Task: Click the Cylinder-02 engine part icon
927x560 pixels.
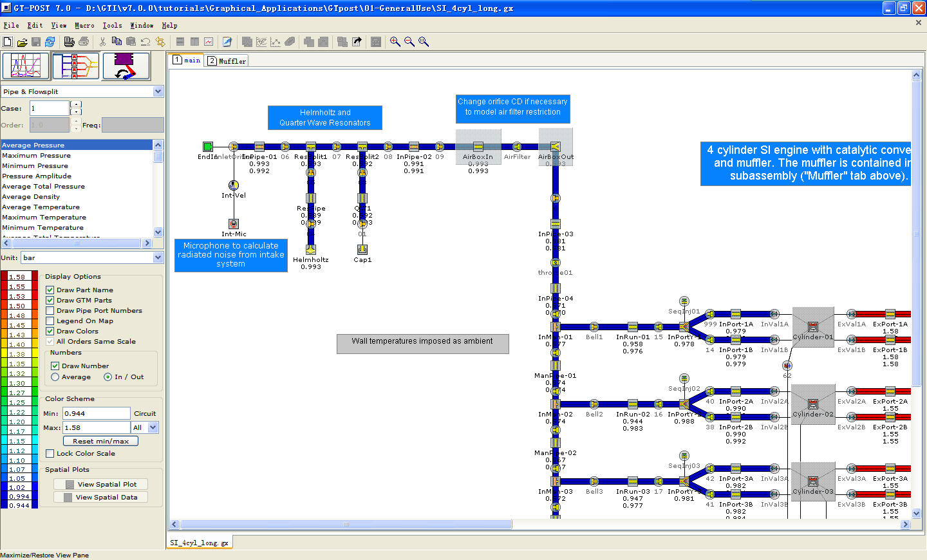Action: (x=813, y=404)
